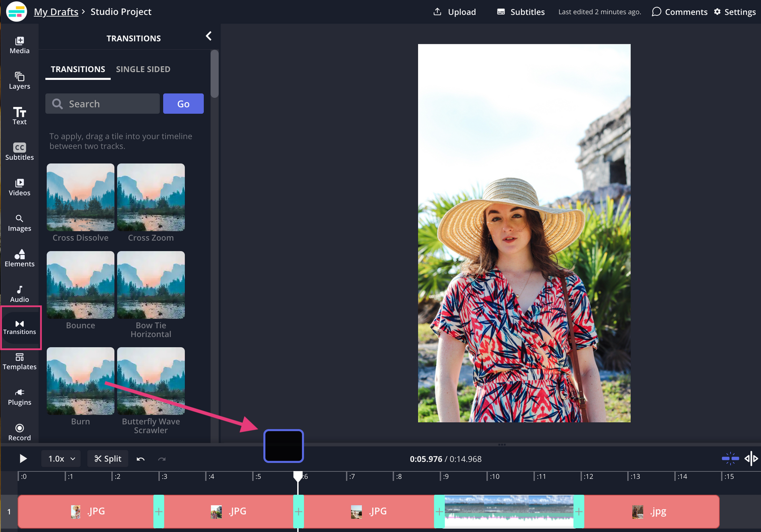Open the Record panel
Image resolution: width=761 pixels, height=532 pixels.
[19, 431]
